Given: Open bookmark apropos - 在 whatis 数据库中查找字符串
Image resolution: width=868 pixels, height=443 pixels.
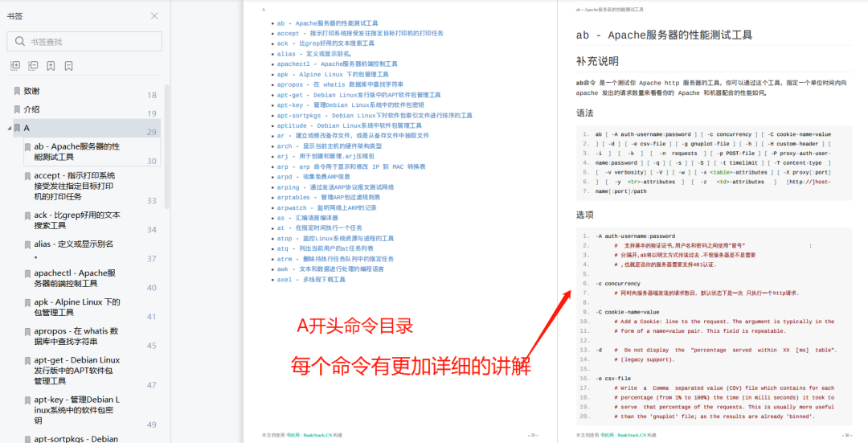Looking at the screenshot, I should pyautogui.click(x=76, y=336).
